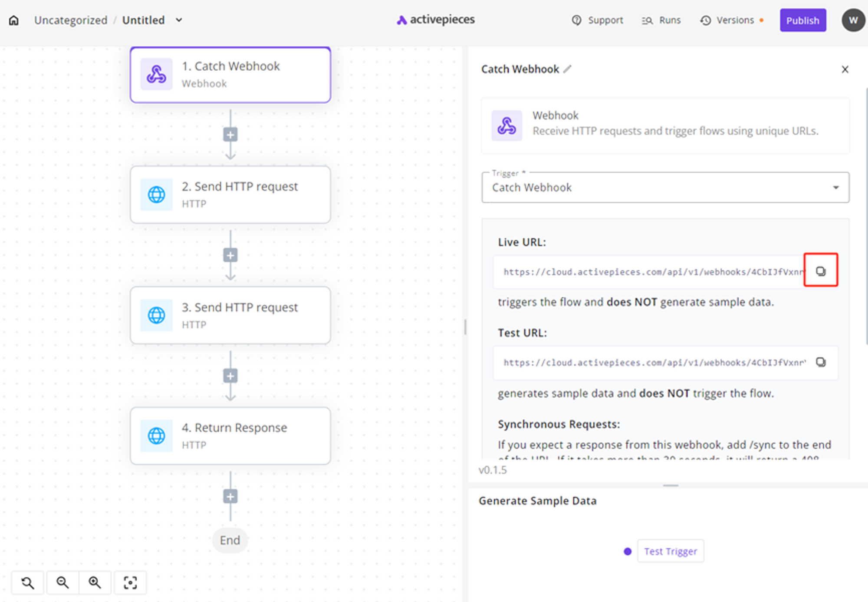Click the pencil icon to rename Catch Webhook
The width and height of the screenshot is (868, 602).
coord(568,69)
